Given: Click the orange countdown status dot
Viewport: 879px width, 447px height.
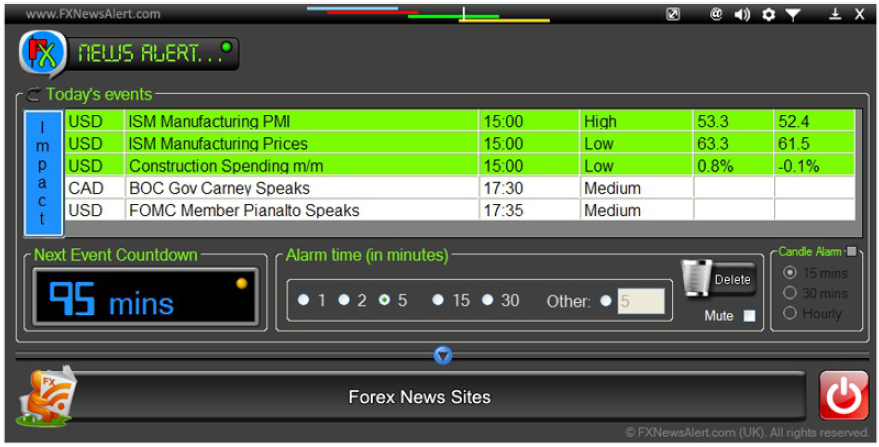Looking at the screenshot, I should [x=242, y=283].
